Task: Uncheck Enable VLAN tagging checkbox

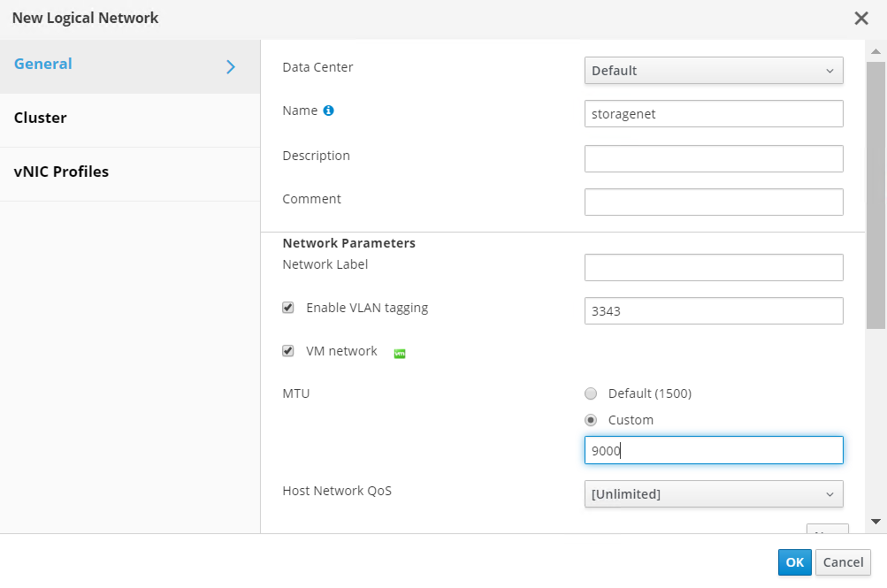Action: click(x=288, y=308)
